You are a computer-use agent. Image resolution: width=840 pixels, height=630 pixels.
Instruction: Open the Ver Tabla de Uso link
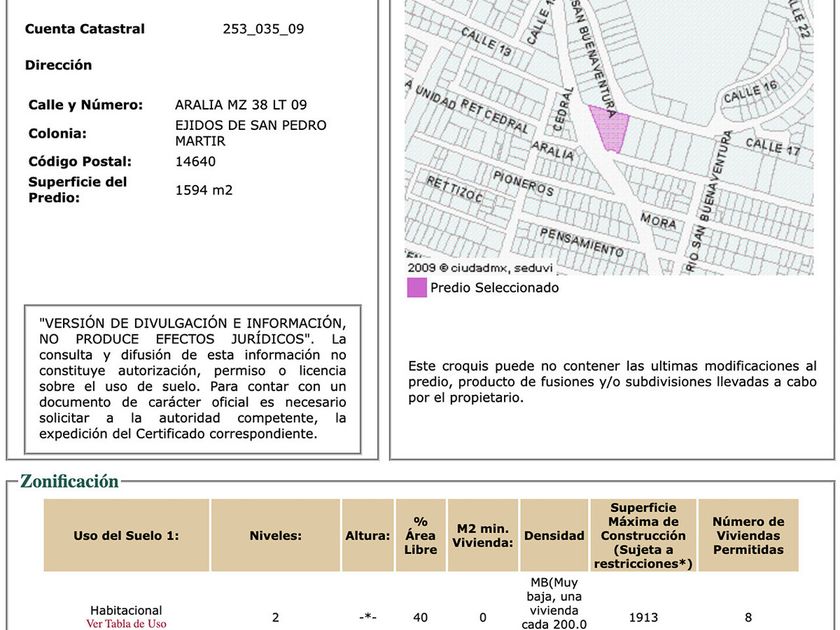pyautogui.click(x=126, y=624)
